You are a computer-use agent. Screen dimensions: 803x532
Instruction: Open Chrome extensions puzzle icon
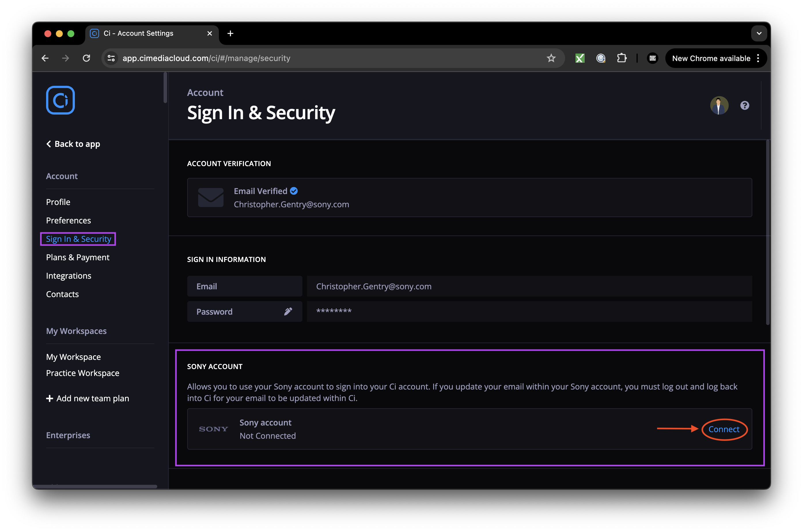click(622, 58)
